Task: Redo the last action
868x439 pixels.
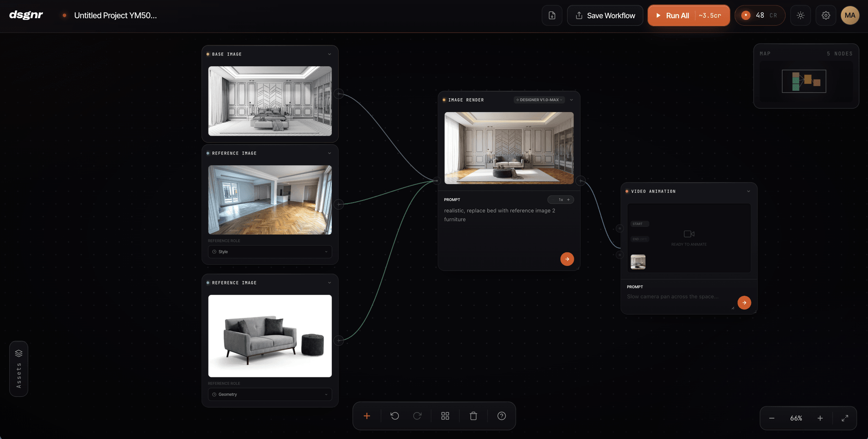Action: tap(417, 416)
